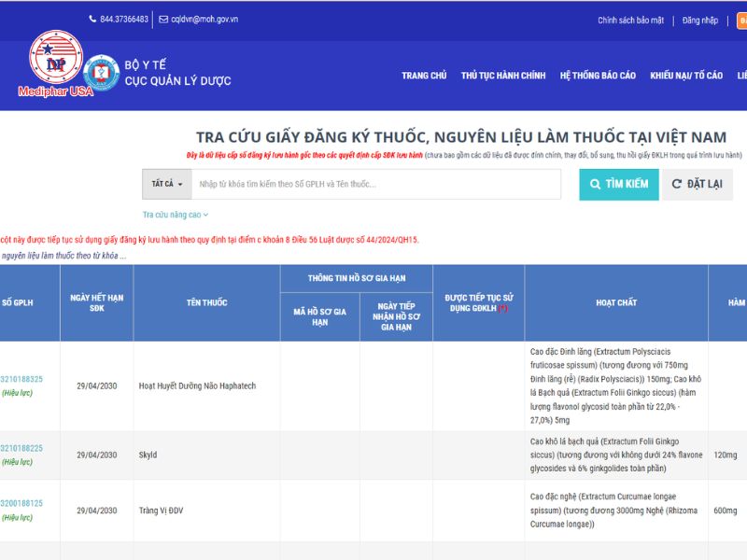The height and width of the screenshot is (560, 747).
Task: Click the Cao khô lá bạch quả ingredient text
Action: click(x=616, y=455)
